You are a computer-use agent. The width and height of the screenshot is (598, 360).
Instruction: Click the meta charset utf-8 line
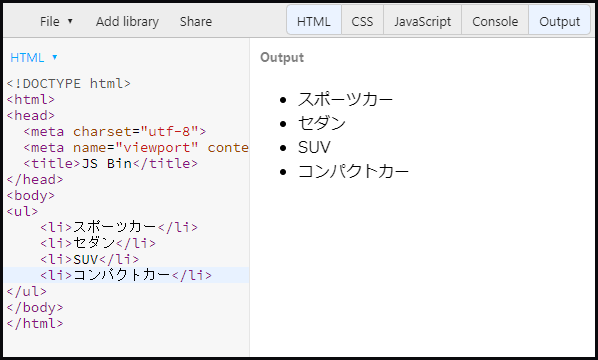coord(114,132)
